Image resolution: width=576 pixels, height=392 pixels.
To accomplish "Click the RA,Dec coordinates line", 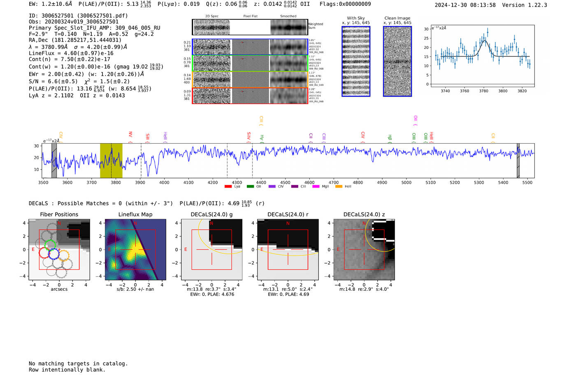I will click(75, 40).
